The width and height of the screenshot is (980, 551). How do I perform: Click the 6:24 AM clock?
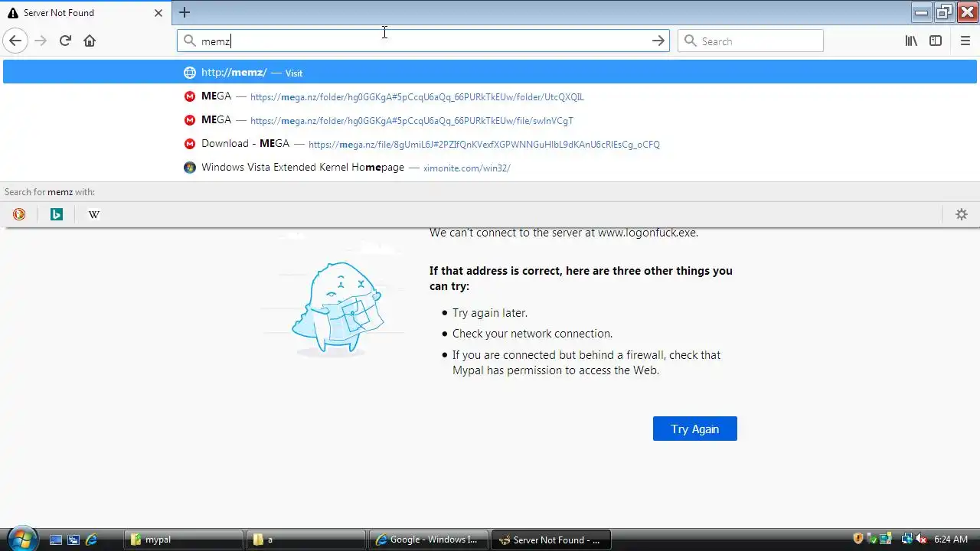(951, 540)
